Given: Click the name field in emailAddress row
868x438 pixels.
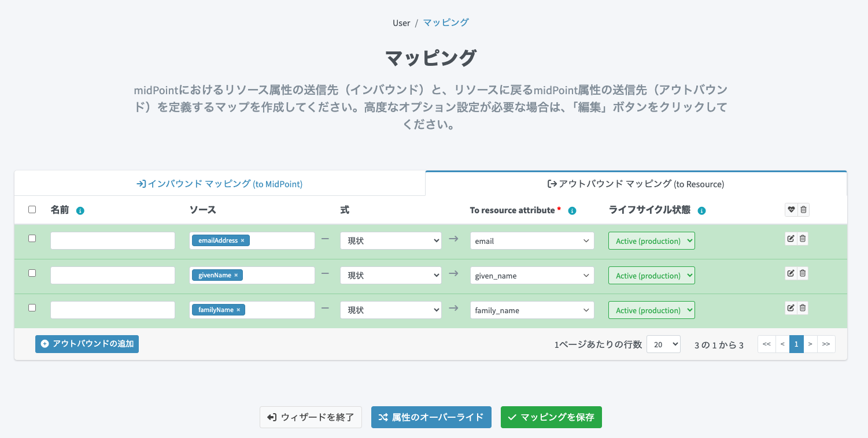Looking at the screenshot, I should (113, 241).
